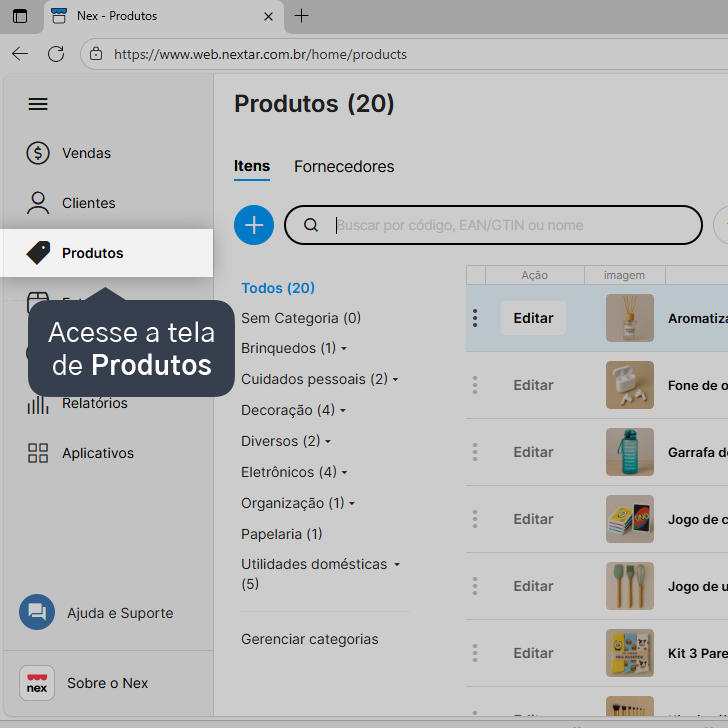This screenshot has width=728, height=728.
Task: Go to Clientes in the sidebar
Action: pyautogui.click(x=89, y=203)
